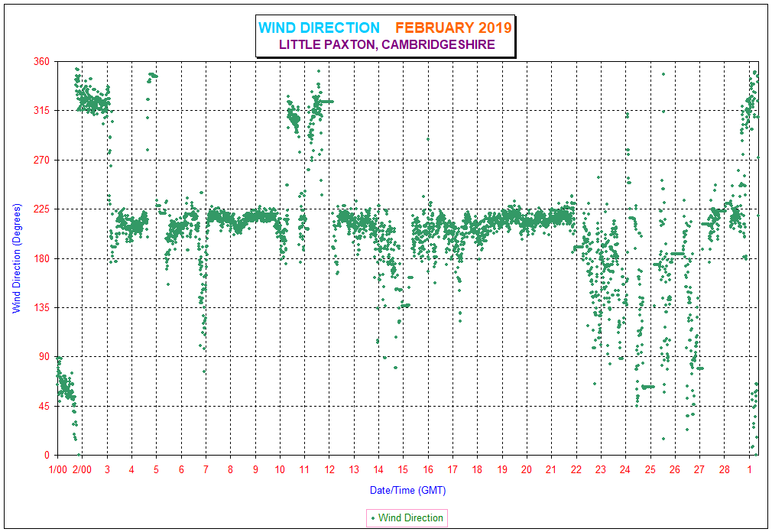Select the x-axis date label "4"
This screenshot has height=532, width=772.
[131, 469]
